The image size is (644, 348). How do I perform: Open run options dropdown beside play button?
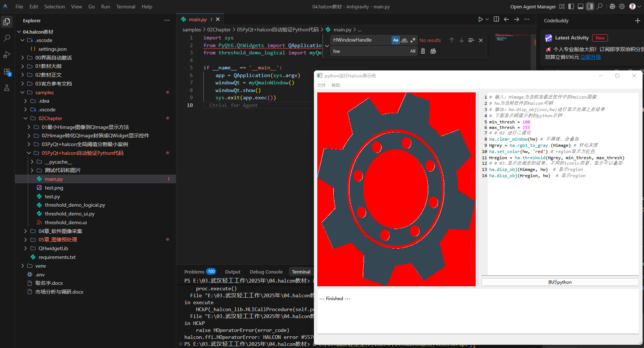(487, 19)
